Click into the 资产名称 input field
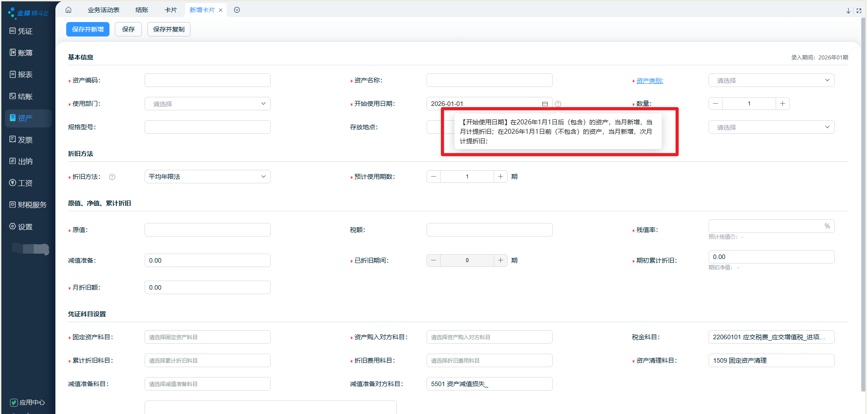This screenshot has width=868, height=414. coord(489,81)
